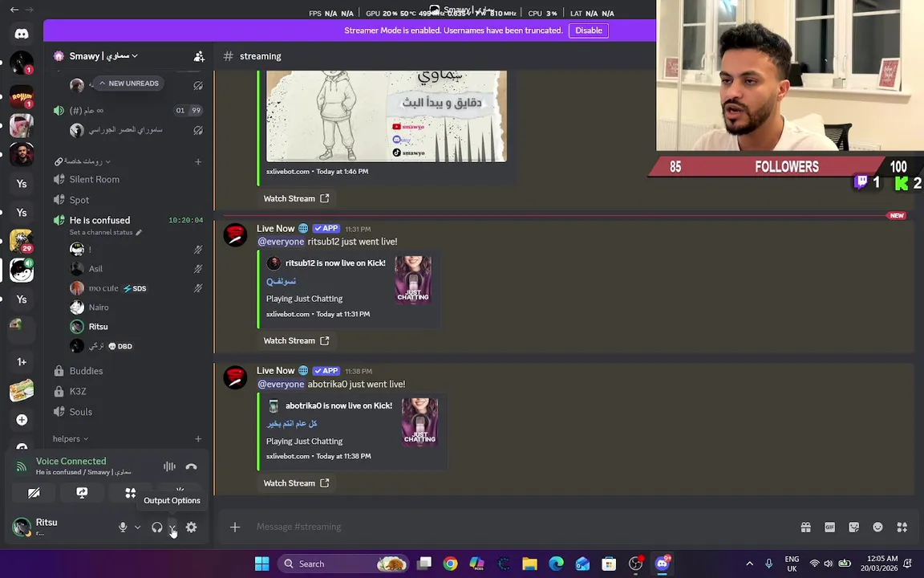Click the Add a Server plus icon

22,419
